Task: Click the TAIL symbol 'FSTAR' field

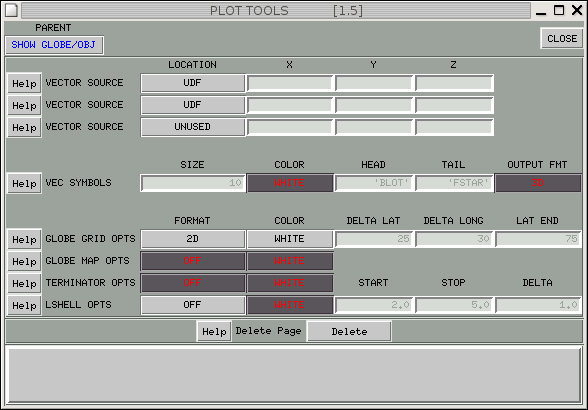Action: coord(454,183)
